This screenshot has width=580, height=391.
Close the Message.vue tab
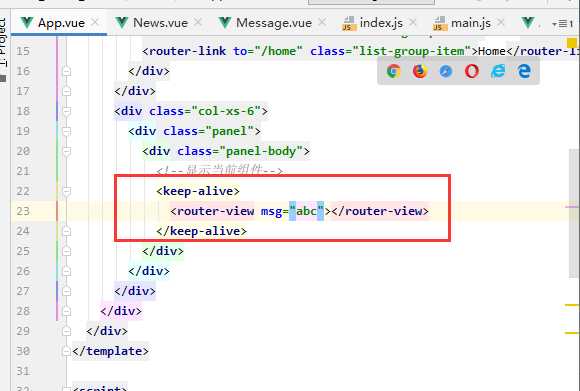[x=322, y=23]
